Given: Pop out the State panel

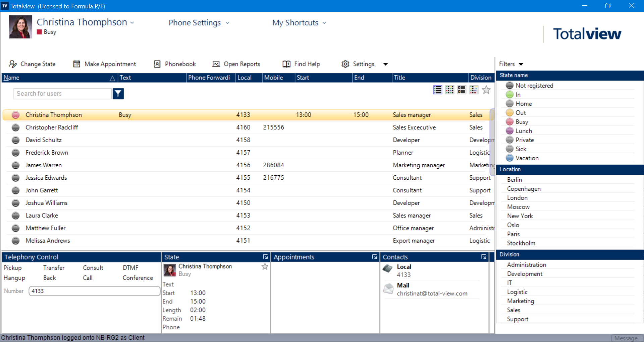Looking at the screenshot, I should [x=265, y=257].
